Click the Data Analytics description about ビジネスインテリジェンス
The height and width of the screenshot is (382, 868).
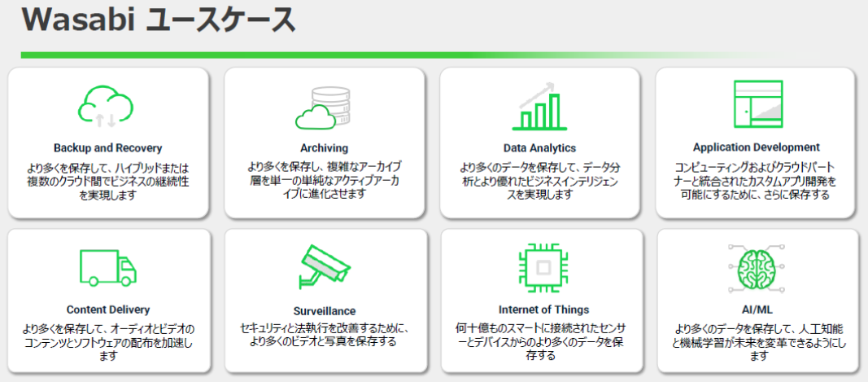539,181
